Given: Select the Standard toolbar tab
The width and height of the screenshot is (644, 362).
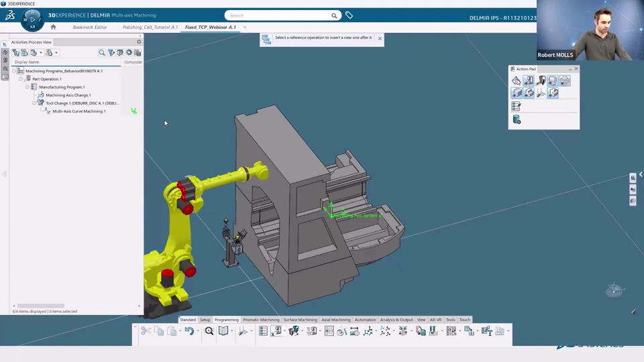Looking at the screenshot, I should pos(188,320).
